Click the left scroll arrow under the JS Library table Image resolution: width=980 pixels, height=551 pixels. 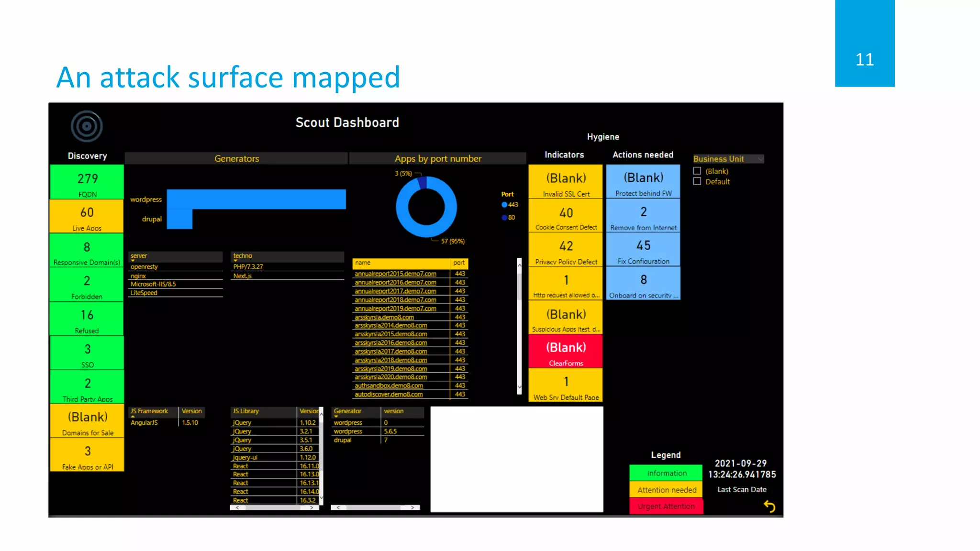pos(238,507)
